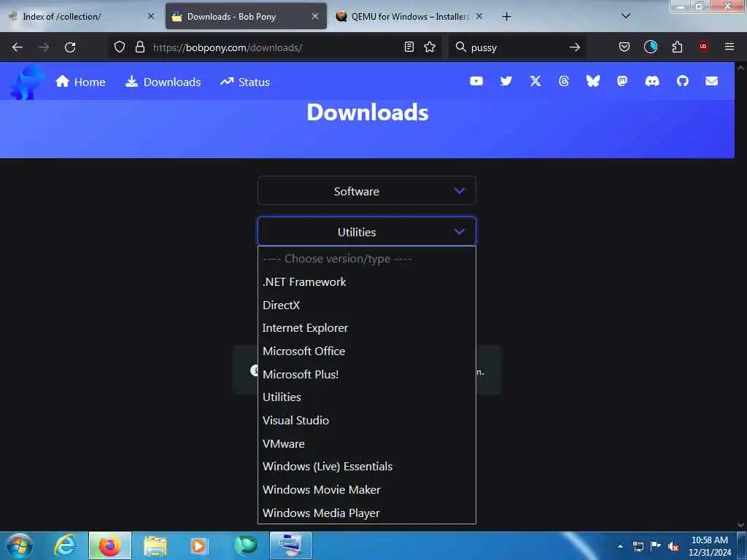Choose Microsoft Office option
Screen dimensions: 747x560
[367, 351]
